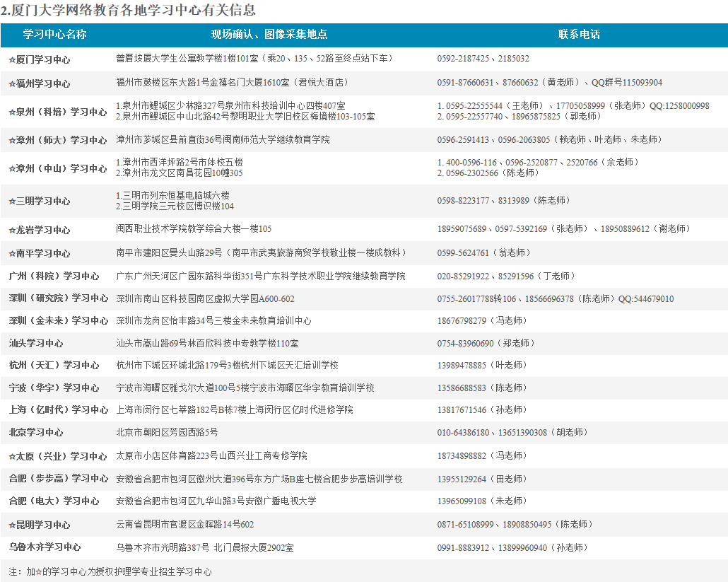Click the footnote 加☆的学习中心为授权护理学专业招生学习中心

point(110,572)
